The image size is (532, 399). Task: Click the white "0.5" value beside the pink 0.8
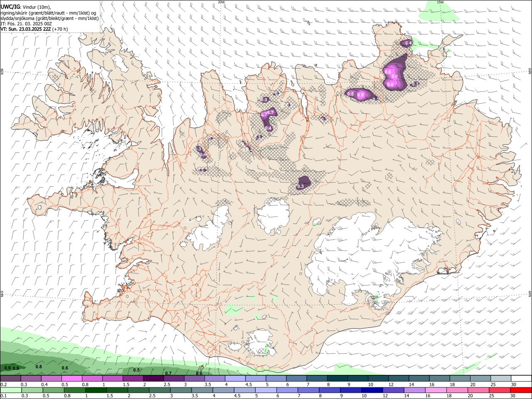click(350, 94)
